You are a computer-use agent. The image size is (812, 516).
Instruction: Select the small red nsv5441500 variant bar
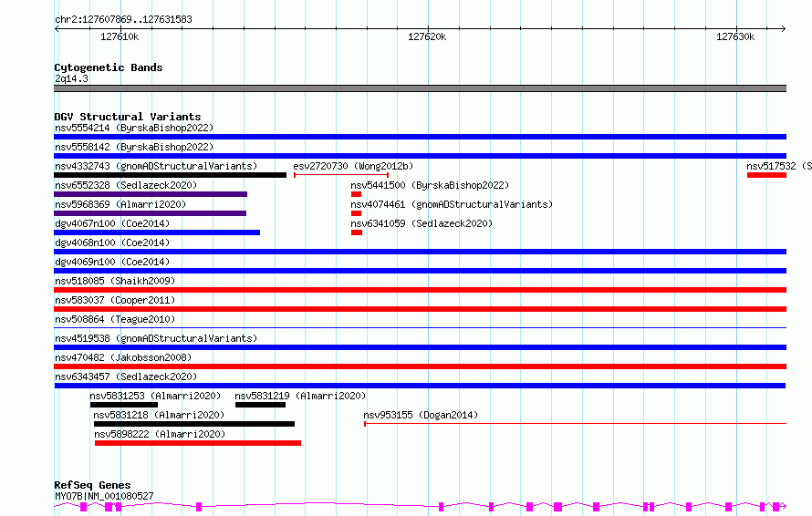[357, 194]
